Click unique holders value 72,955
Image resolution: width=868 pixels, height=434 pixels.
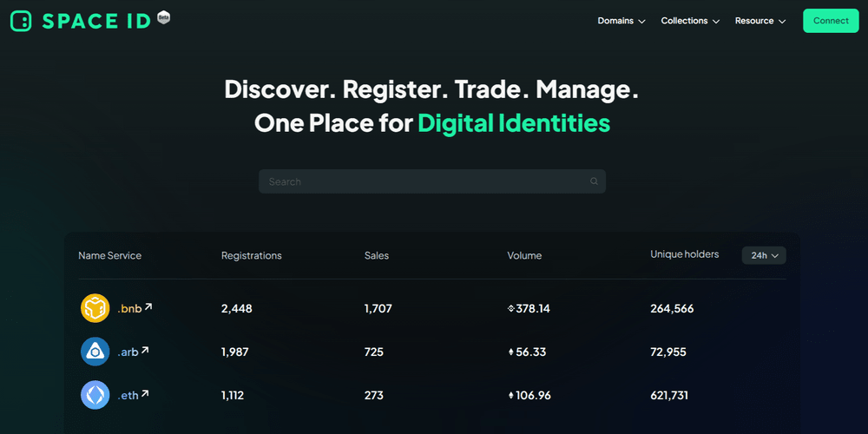click(668, 352)
